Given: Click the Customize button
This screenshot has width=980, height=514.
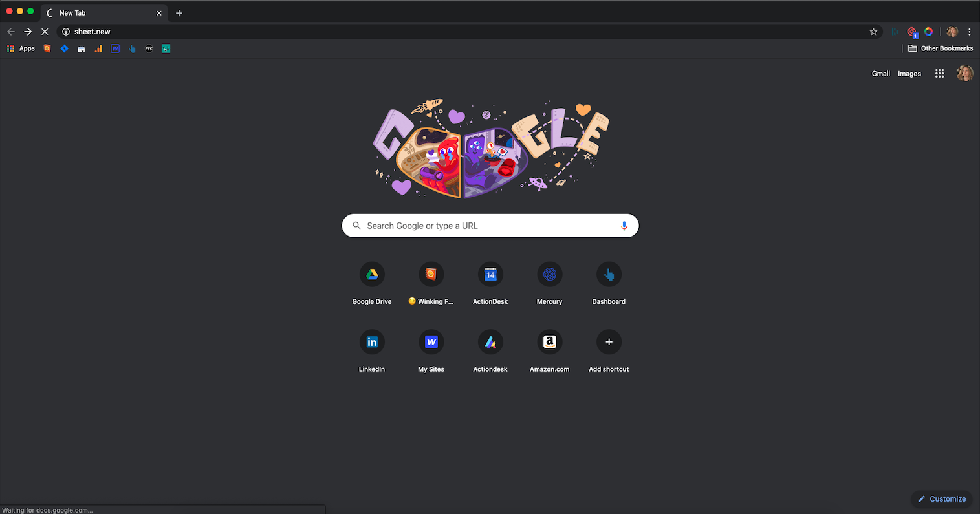Looking at the screenshot, I should tap(942, 499).
